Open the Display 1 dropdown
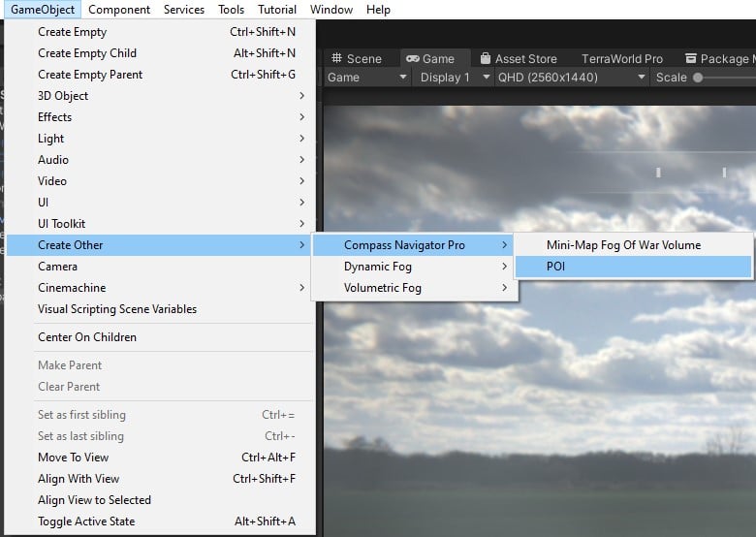The image size is (756, 537). coord(456,78)
